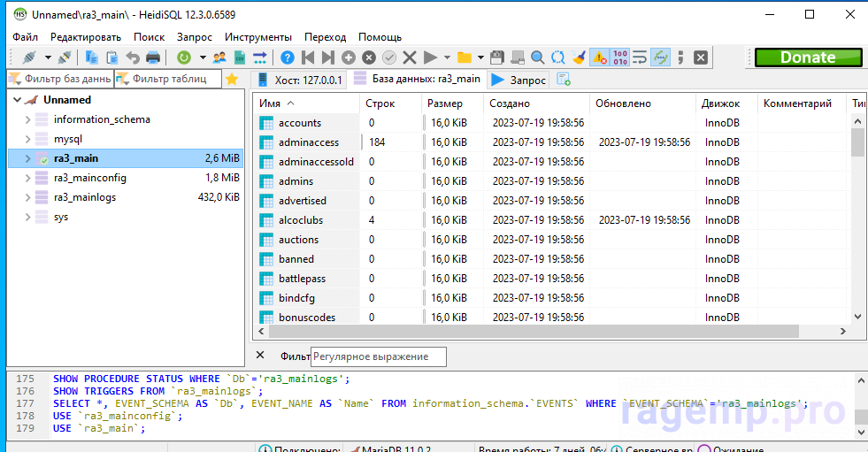
Task: Expand the ra3_mainlogs database node
Action: click(27, 197)
